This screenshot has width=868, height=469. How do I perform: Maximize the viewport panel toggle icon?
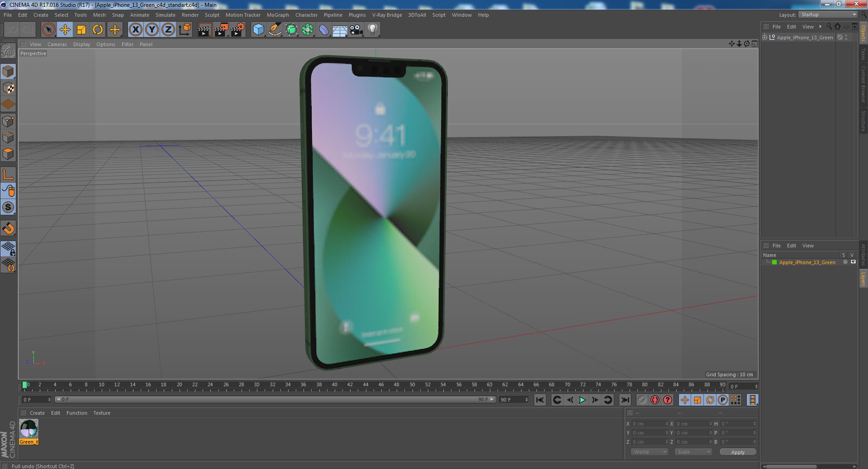pos(754,44)
